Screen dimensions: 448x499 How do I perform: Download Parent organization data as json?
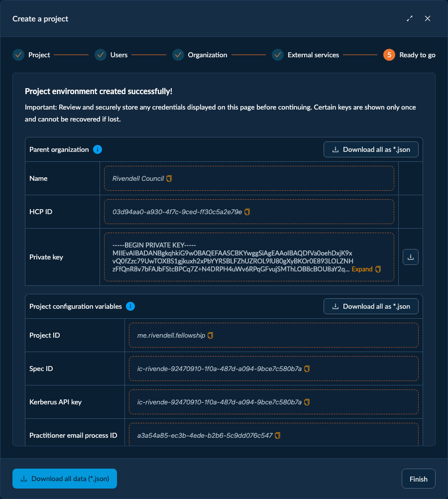pos(371,149)
